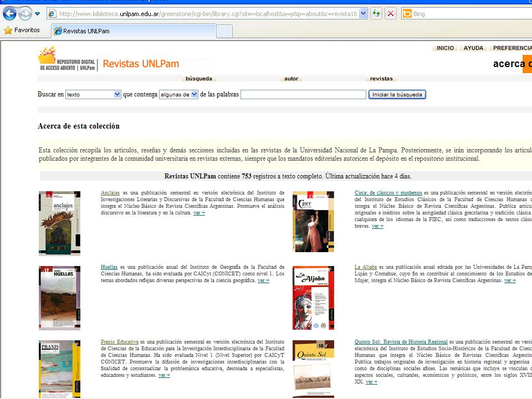532x399 pixels.
Task: Open Quinto Sol: Revista de Historia Regional link
Action: [401, 342]
